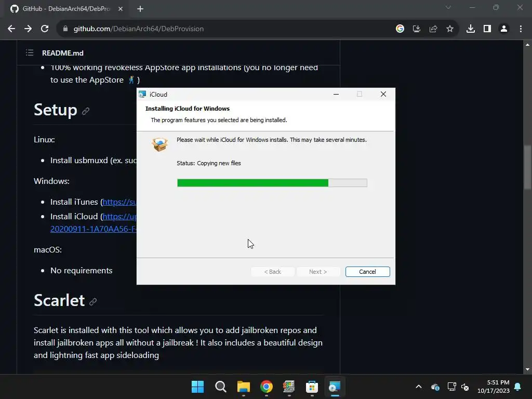Click the muted volume tray icon
Screen dimensions: 532x399
(465, 387)
